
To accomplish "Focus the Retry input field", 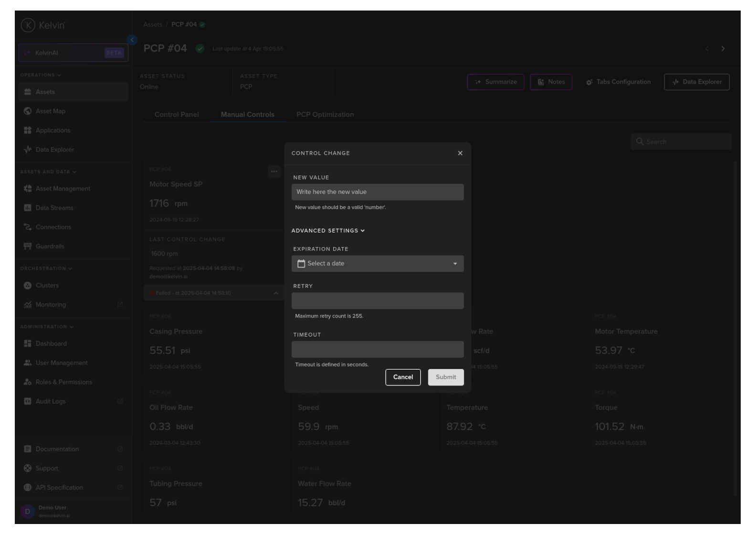I will click(x=378, y=301).
